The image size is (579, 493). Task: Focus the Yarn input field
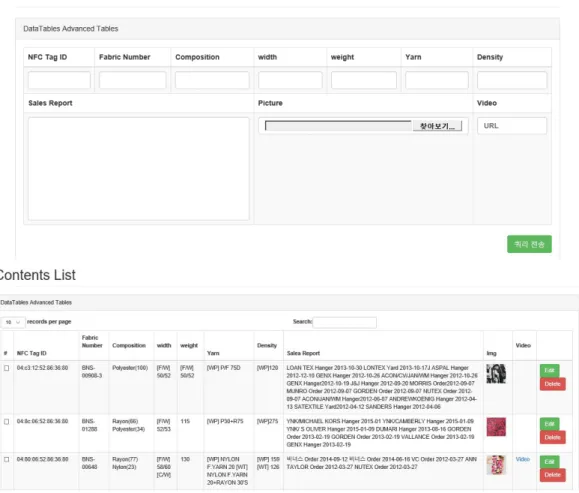(437, 80)
